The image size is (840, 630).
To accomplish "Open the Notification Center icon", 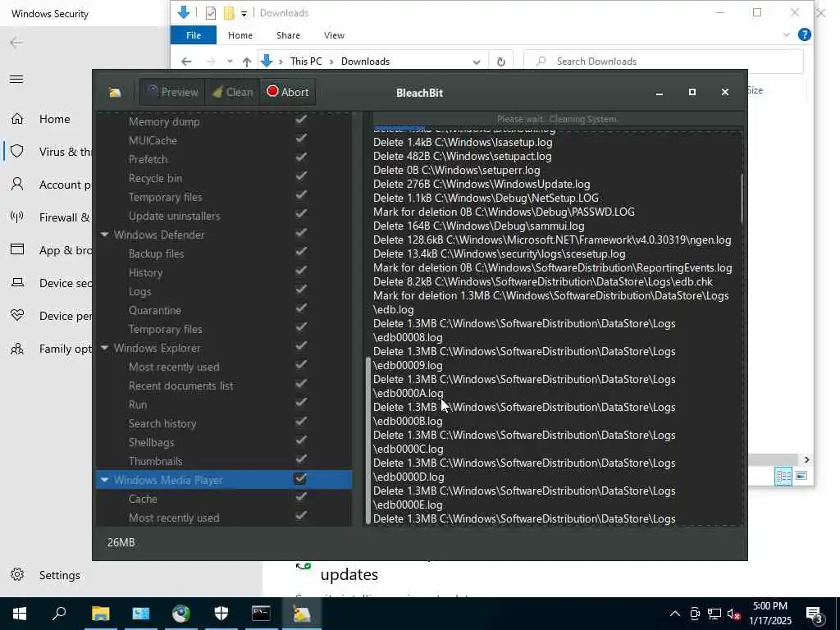I will (x=815, y=614).
